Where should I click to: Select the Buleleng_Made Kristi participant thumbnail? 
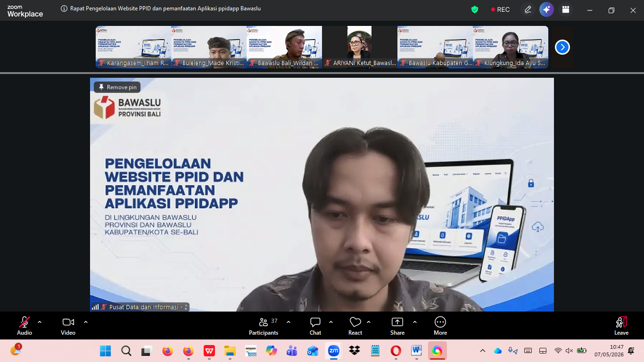coord(209,47)
